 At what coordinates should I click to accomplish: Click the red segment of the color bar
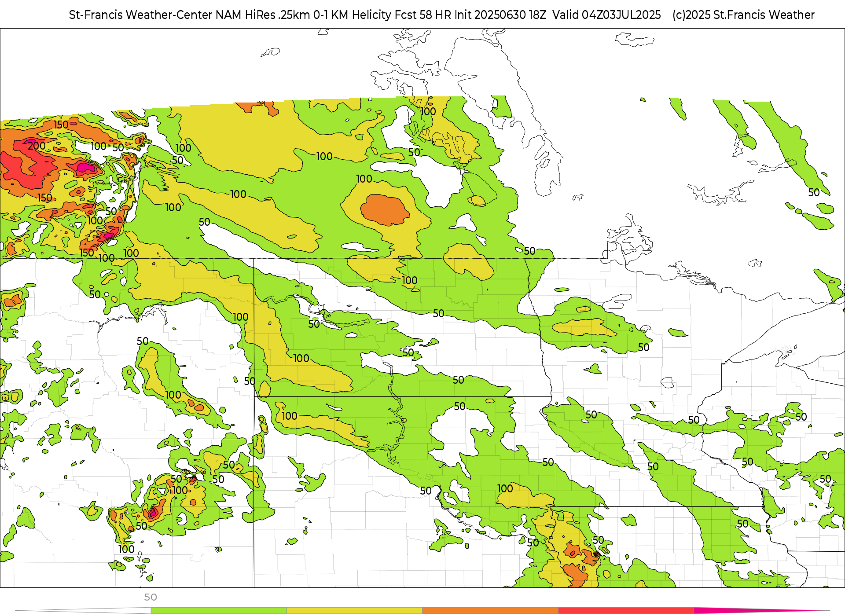click(x=626, y=610)
